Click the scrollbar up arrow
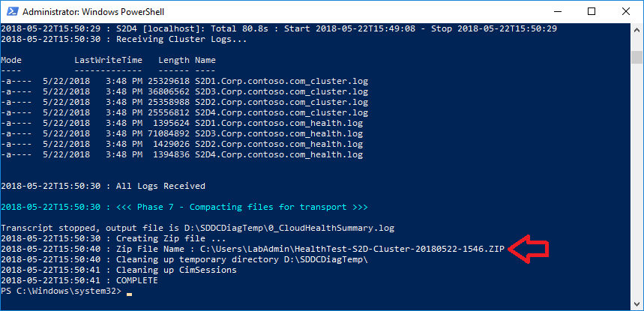 click(x=637, y=31)
